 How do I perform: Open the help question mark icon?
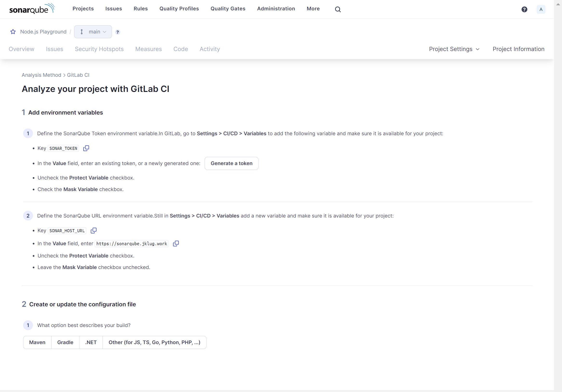pyautogui.click(x=524, y=9)
